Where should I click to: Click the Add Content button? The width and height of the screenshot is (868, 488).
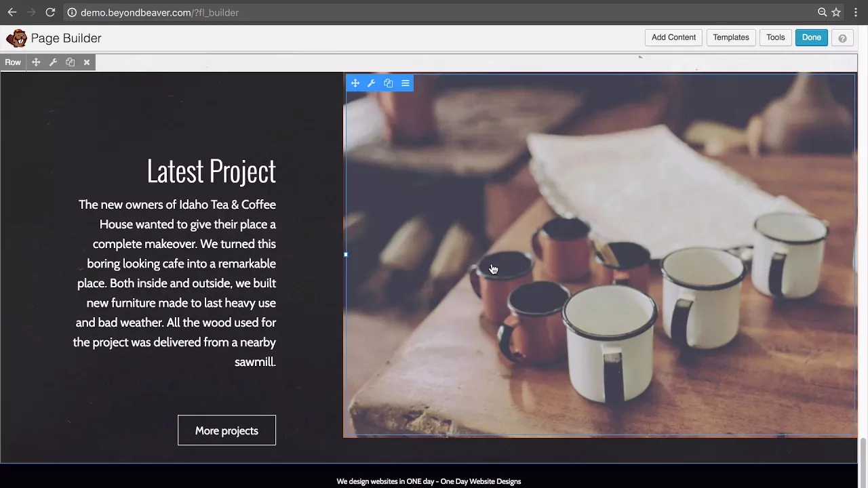[x=673, y=38]
